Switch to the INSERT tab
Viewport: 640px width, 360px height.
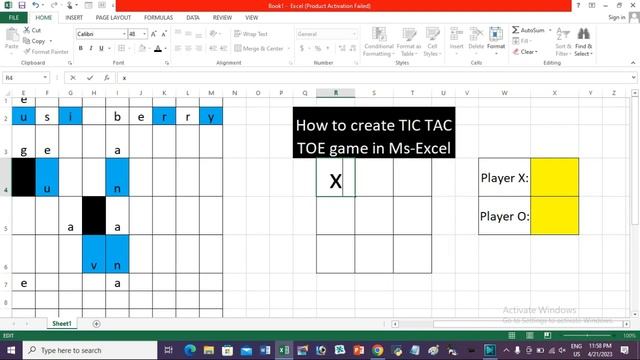[x=74, y=18]
